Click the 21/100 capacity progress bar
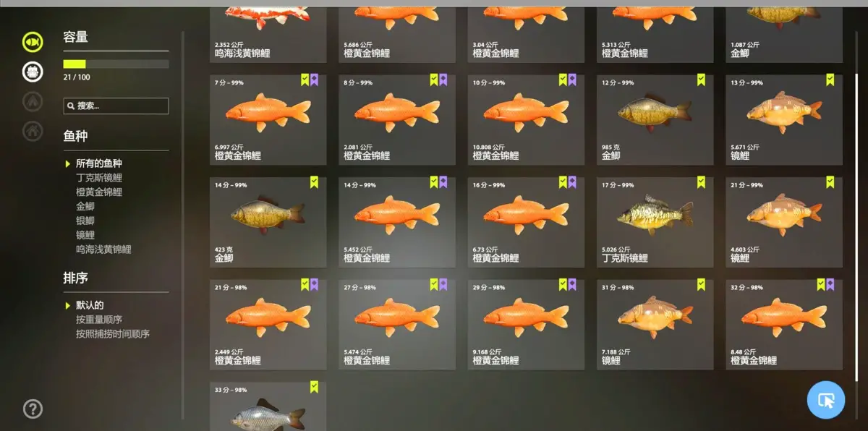 click(x=116, y=64)
